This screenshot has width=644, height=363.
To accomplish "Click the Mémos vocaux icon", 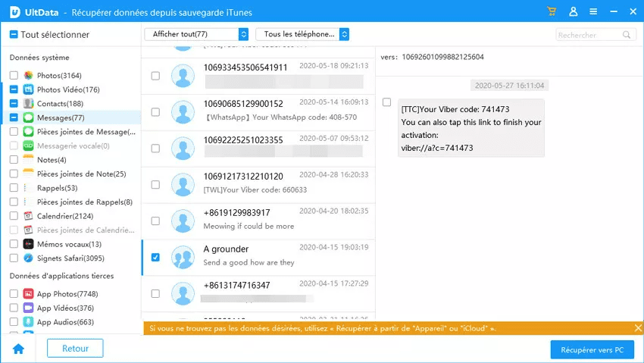I will [28, 244].
